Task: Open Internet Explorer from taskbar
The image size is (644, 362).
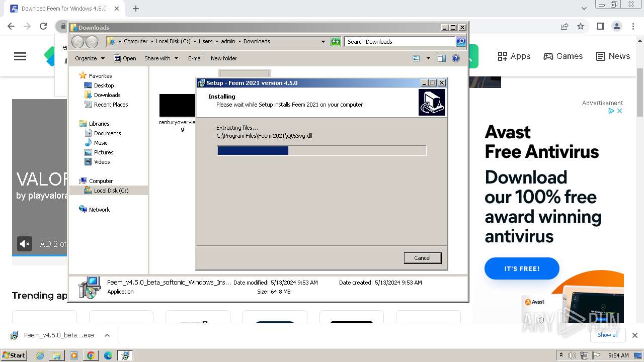Action: 40,355
